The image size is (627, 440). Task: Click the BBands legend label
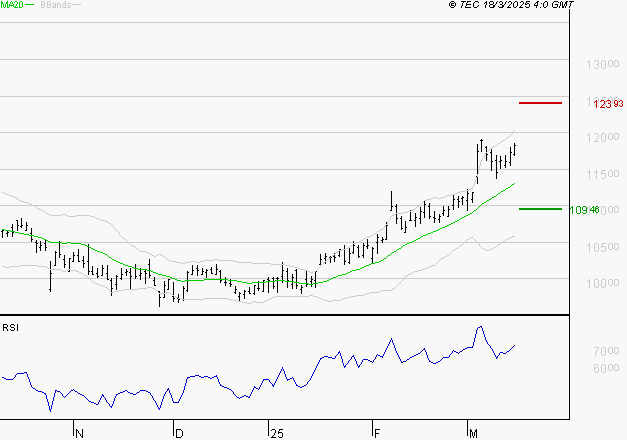pos(56,5)
